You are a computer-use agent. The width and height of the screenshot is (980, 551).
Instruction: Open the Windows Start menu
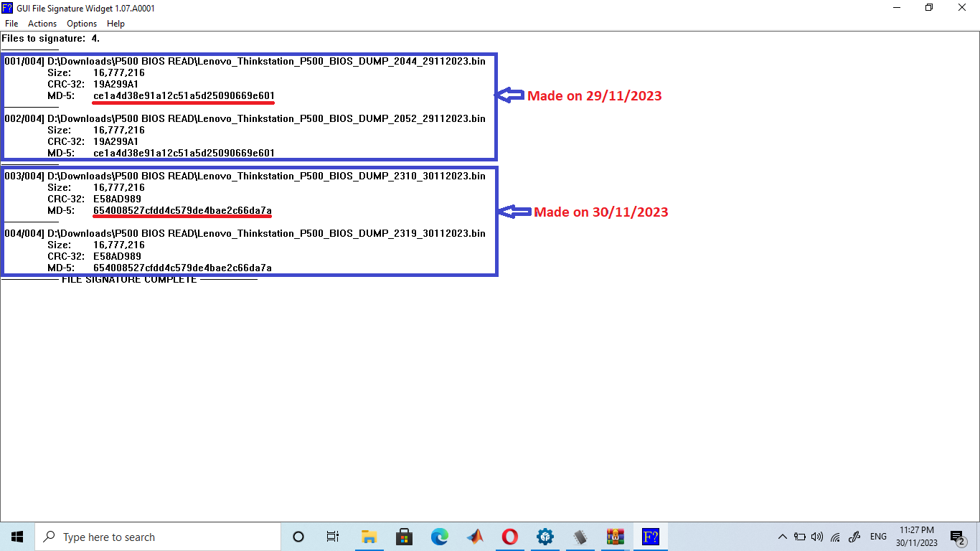pos(17,537)
